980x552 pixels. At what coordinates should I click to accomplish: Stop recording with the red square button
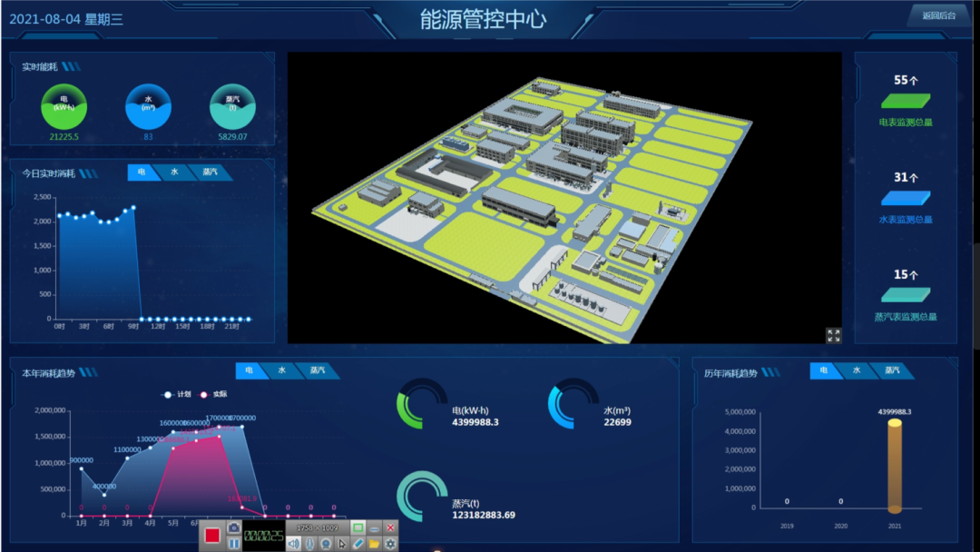[x=212, y=535]
